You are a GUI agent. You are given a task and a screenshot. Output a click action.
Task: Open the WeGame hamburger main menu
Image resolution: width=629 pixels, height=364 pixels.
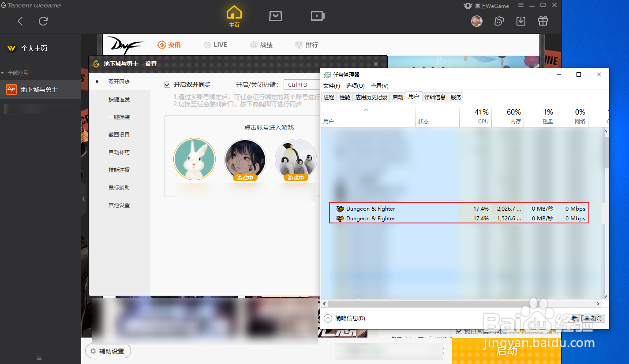pos(521,5)
